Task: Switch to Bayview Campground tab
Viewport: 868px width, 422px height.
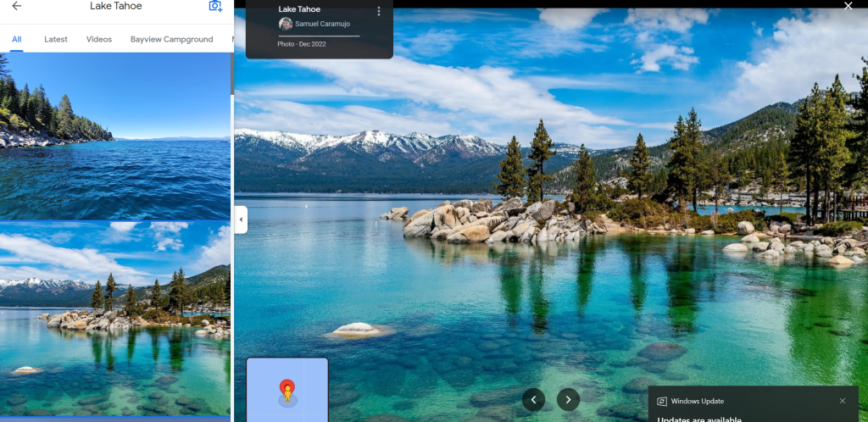Action: [x=171, y=40]
